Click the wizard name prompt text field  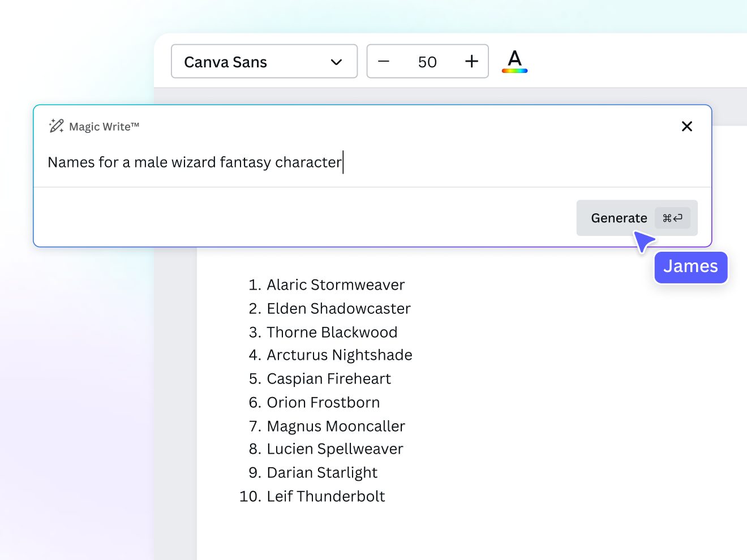(226, 162)
